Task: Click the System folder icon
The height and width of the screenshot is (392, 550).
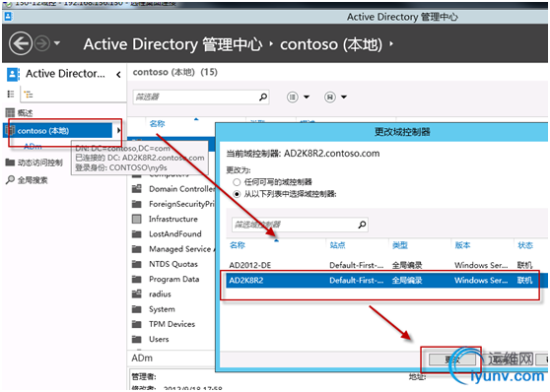Action: (x=136, y=309)
